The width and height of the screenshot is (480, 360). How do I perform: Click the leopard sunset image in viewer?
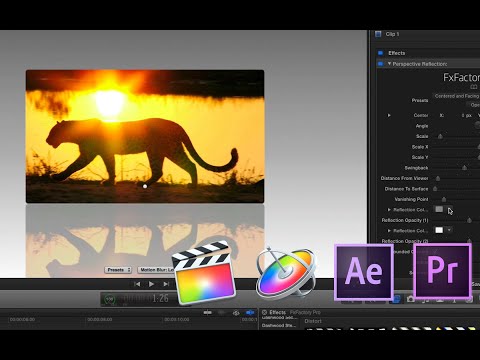[145, 136]
